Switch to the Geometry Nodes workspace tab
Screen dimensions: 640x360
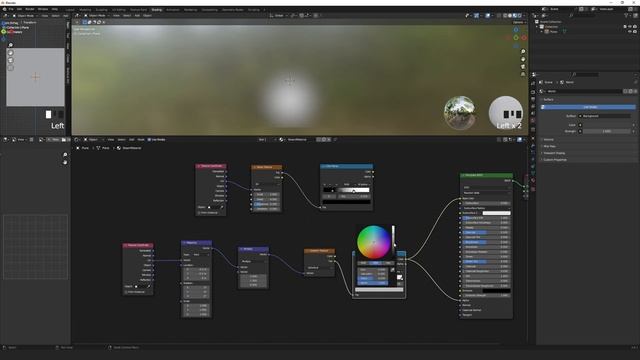[233, 9]
